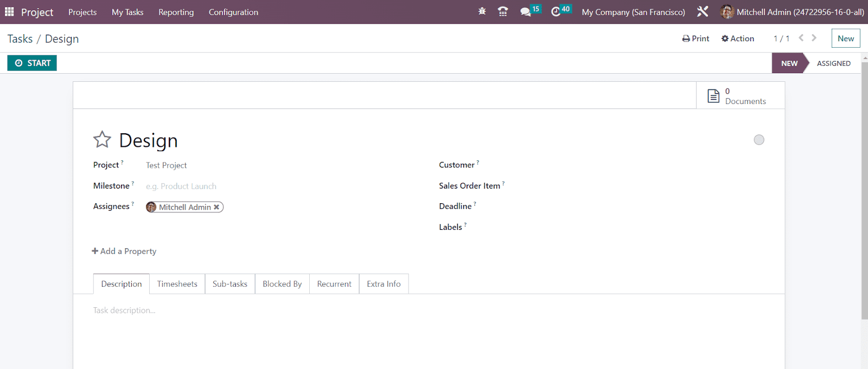Screen dimensions: 868x369
Task: Open the chat messages icon
Action: 525,12
